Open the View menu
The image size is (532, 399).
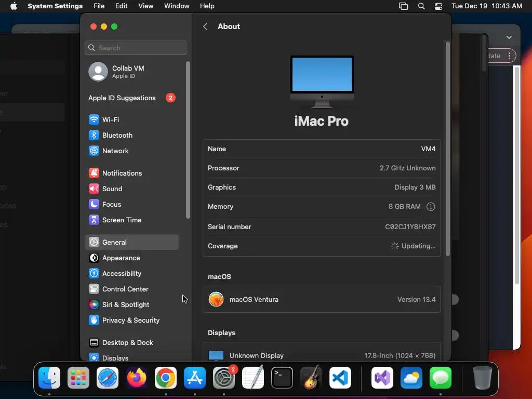145,6
